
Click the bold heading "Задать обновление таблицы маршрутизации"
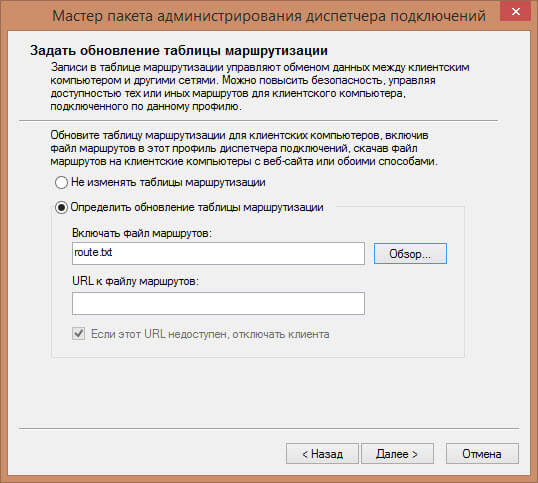(179, 50)
